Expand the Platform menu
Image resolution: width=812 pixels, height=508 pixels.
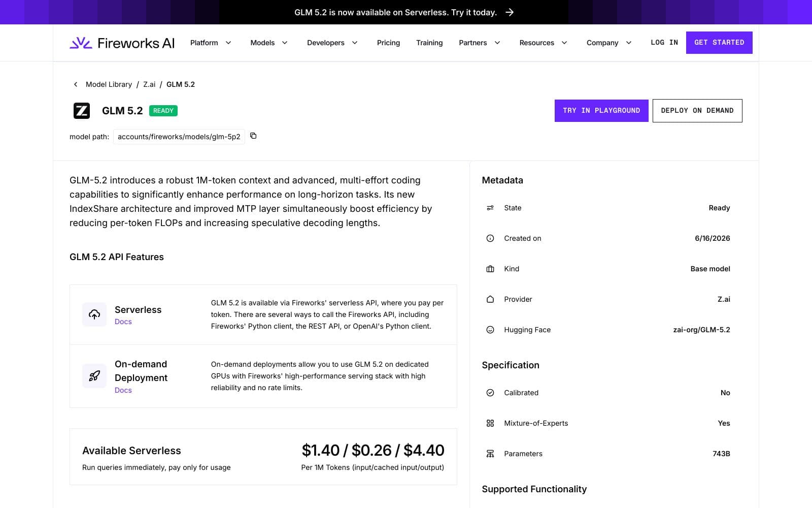pos(211,43)
